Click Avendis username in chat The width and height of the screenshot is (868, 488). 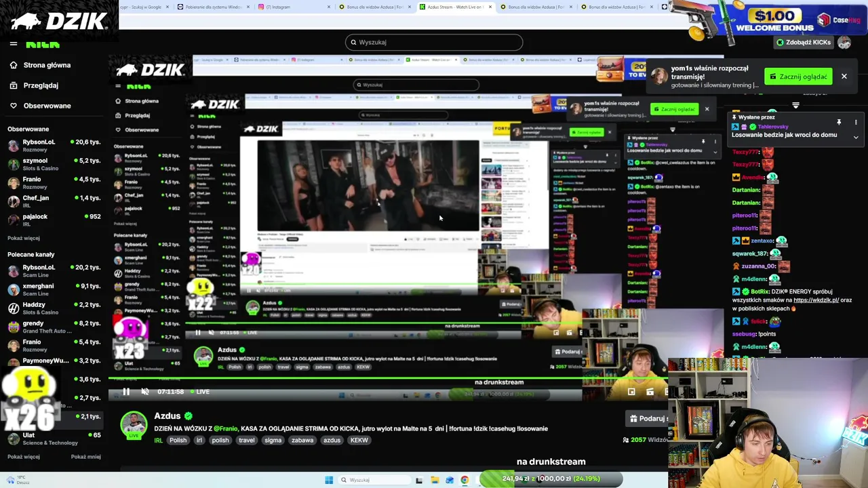(753, 178)
